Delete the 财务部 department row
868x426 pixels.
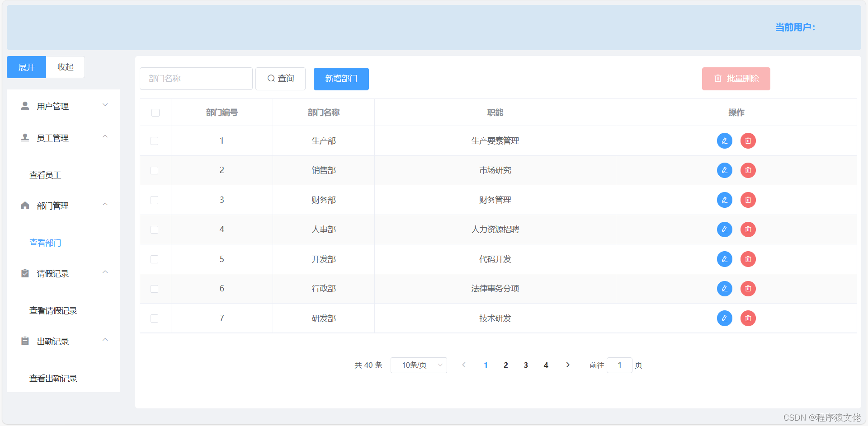(x=748, y=200)
